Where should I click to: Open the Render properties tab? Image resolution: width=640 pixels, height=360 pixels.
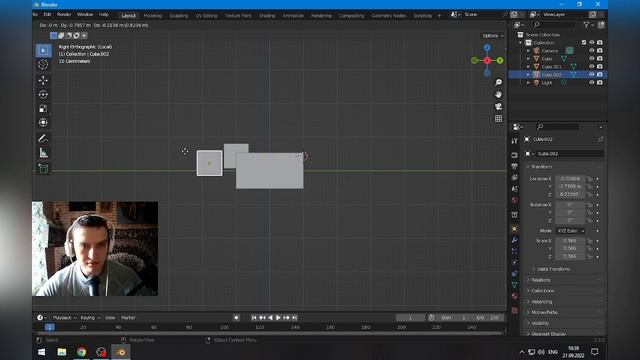[x=515, y=155]
